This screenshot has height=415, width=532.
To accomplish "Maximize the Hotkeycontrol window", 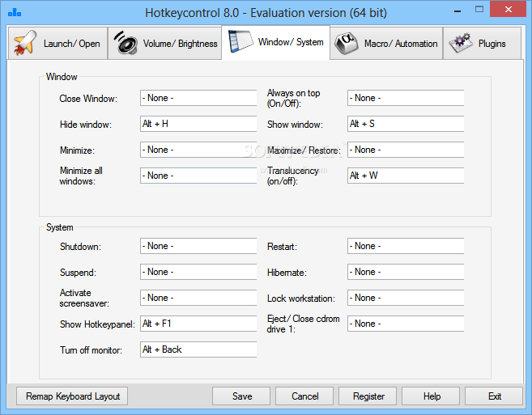I will 479,10.
